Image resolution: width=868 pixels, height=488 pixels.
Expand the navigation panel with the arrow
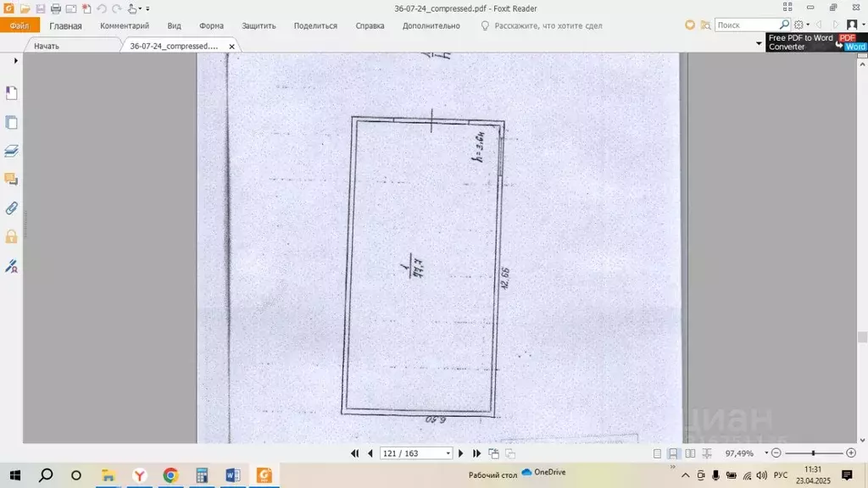[x=15, y=60]
